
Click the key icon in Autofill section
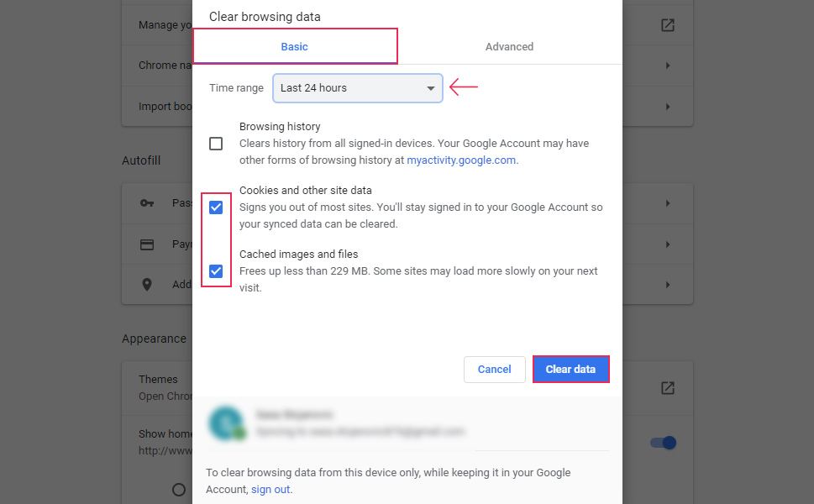[147, 203]
